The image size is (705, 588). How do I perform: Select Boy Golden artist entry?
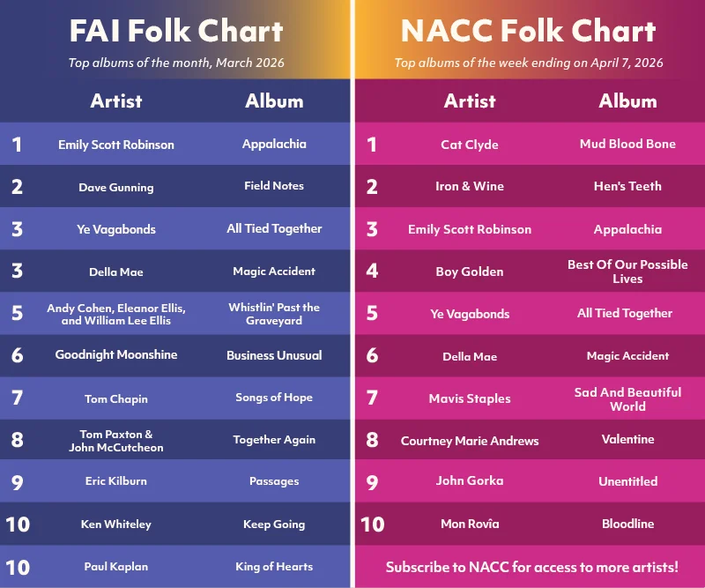470,272
